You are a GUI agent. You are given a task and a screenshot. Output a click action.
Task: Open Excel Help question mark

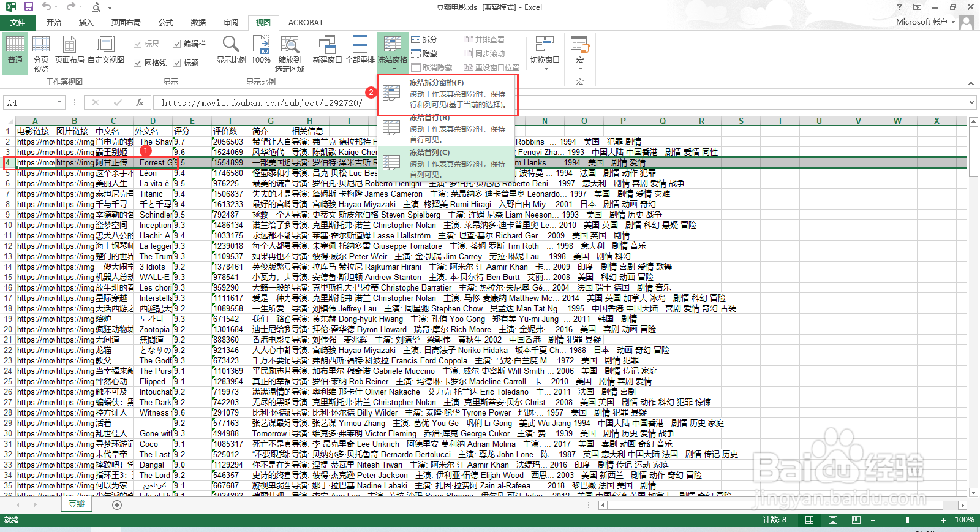(899, 7)
